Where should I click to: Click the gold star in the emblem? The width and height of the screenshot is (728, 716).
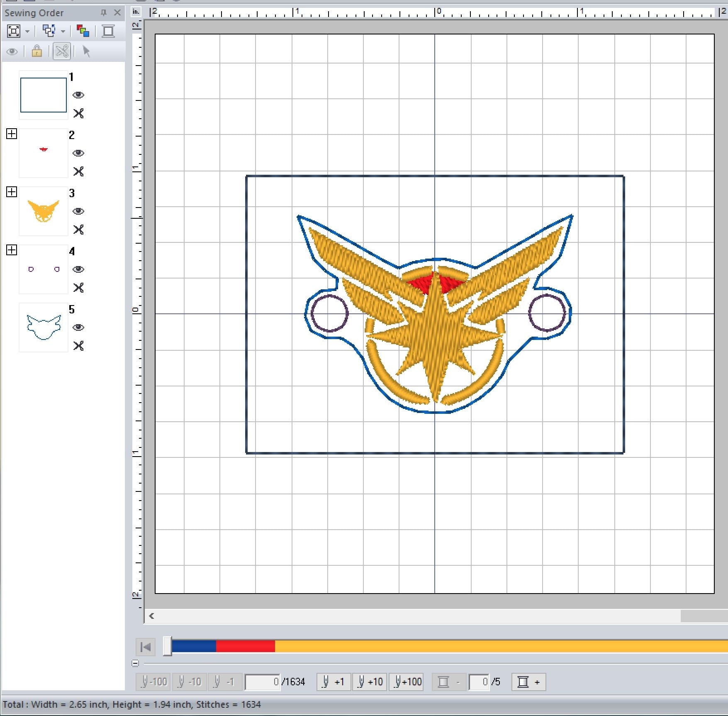point(434,336)
